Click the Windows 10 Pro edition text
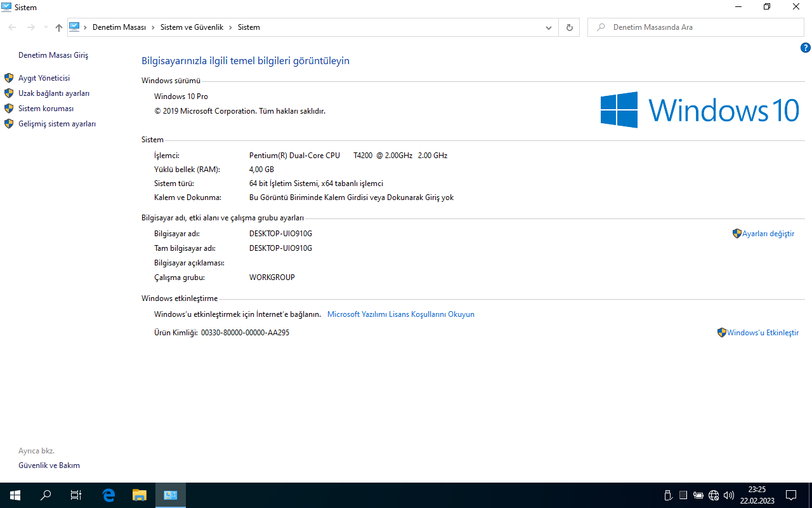Image resolution: width=812 pixels, height=508 pixels. click(181, 97)
